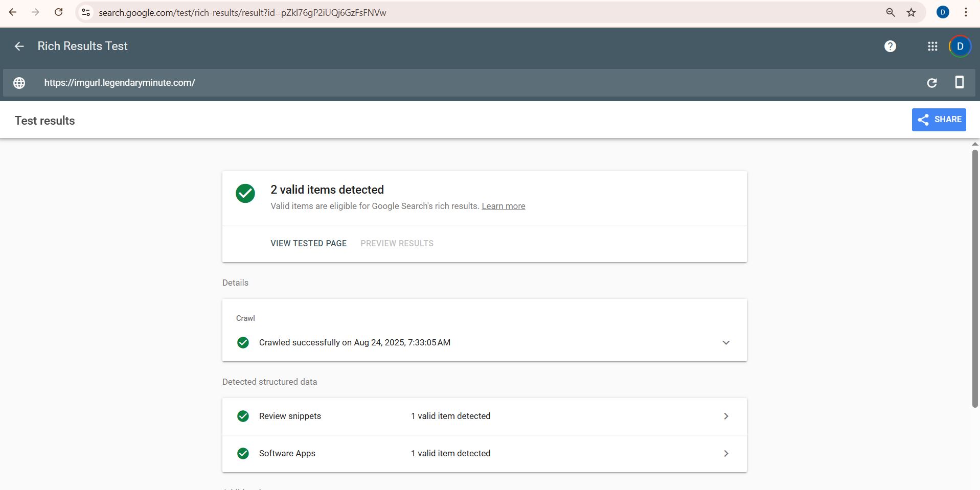Screen dimensions: 980x490
Task: Click the crawl success green check icon
Action: click(243, 342)
